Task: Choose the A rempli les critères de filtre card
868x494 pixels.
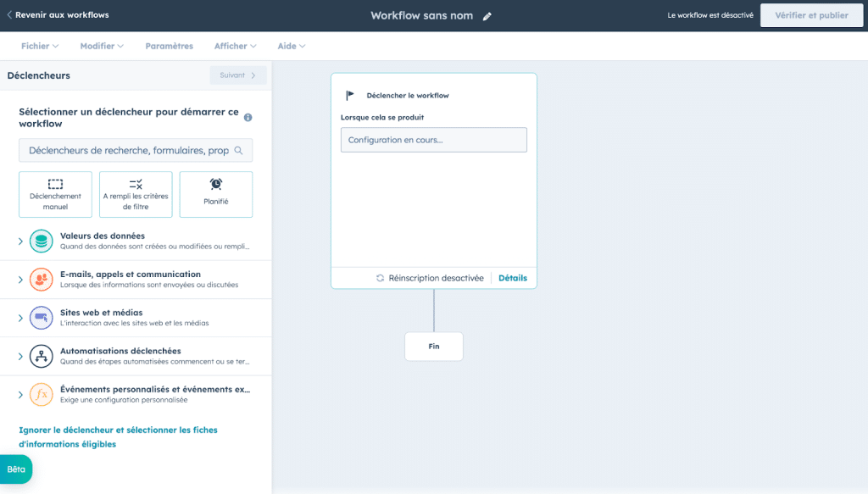Action: [x=136, y=194]
